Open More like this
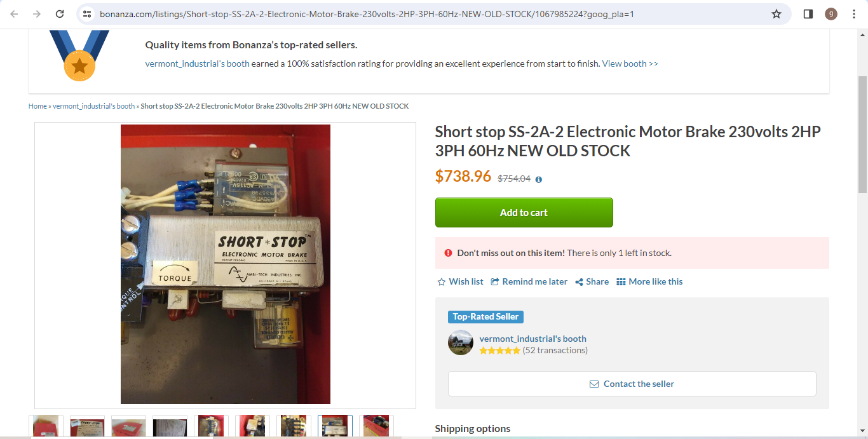The height and width of the screenshot is (439, 868). click(649, 281)
